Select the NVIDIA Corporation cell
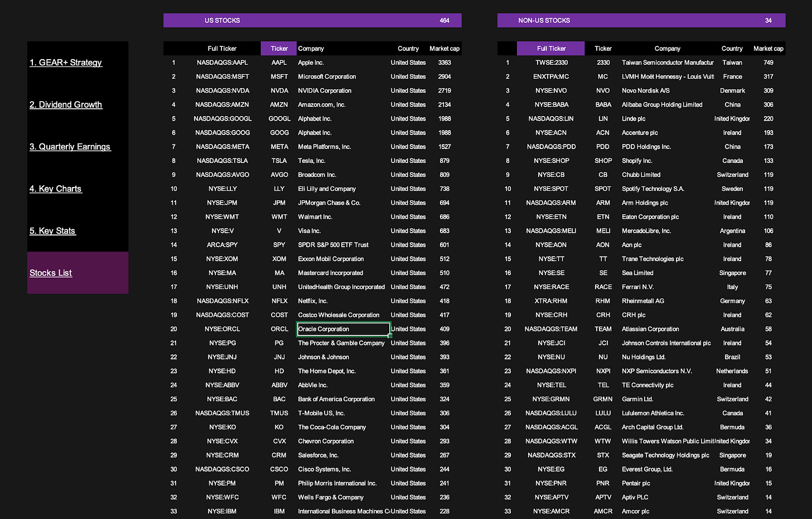The image size is (812, 519). click(325, 90)
